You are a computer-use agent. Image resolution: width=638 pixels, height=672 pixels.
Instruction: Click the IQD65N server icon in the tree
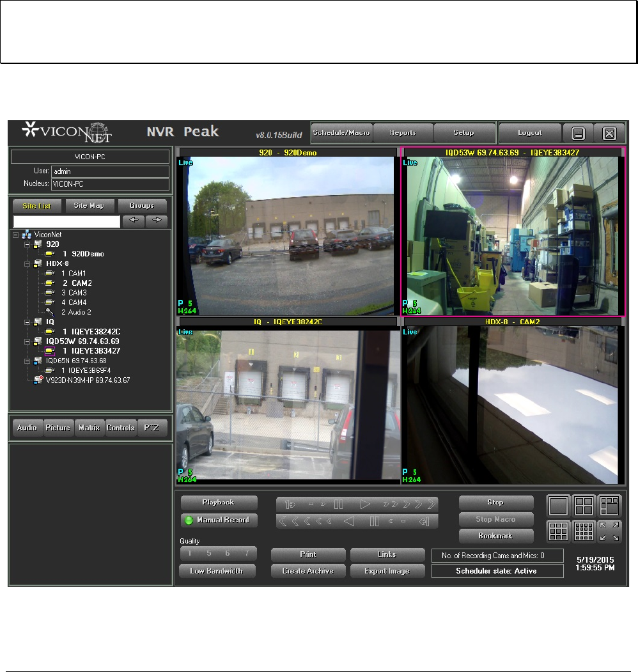[38, 361]
